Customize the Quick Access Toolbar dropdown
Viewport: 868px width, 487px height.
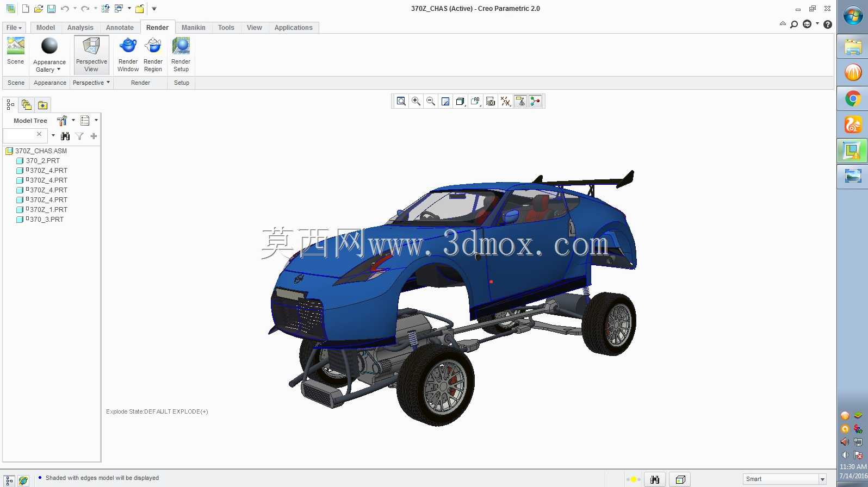[x=154, y=9]
